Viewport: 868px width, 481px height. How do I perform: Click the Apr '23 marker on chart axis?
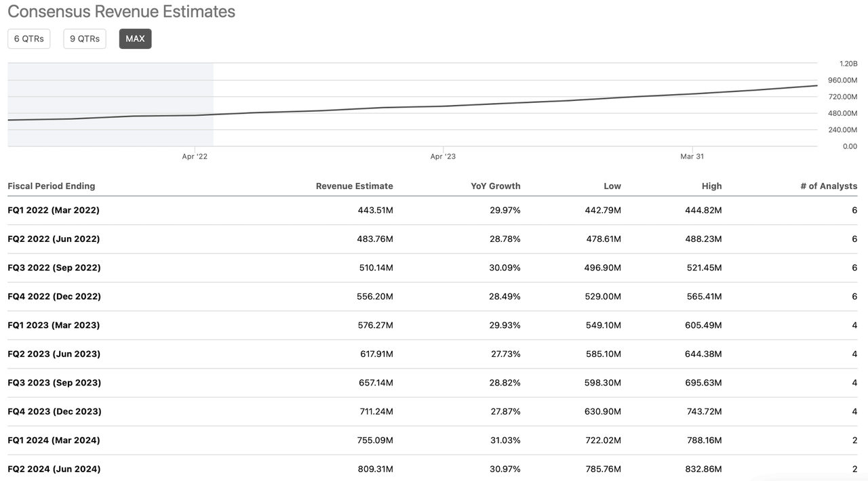(443, 156)
